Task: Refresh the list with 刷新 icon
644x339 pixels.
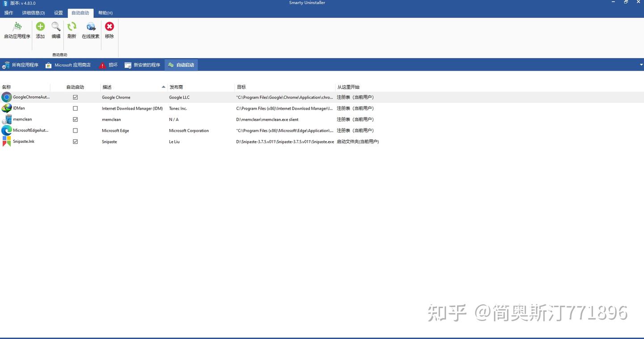Action: coord(72,27)
